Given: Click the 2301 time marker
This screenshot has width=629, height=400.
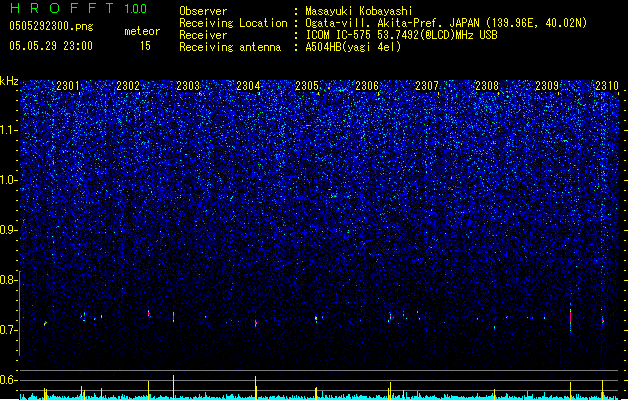Looking at the screenshot, I should [x=68, y=86].
